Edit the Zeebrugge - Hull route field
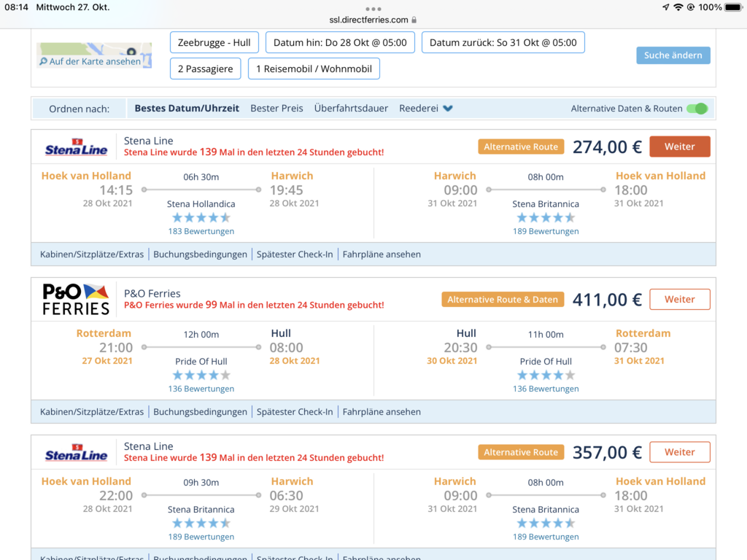The width and height of the screenshot is (747, 560). coord(214,42)
